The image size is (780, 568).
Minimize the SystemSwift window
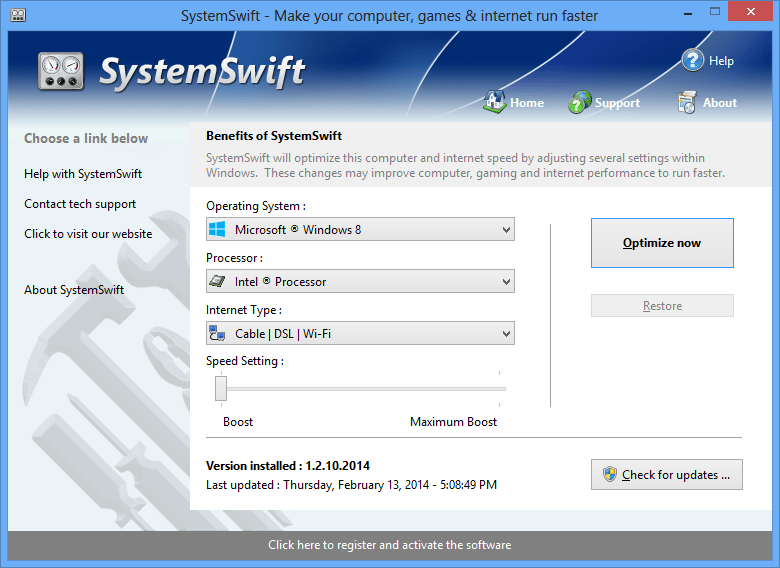pos(688,13)
